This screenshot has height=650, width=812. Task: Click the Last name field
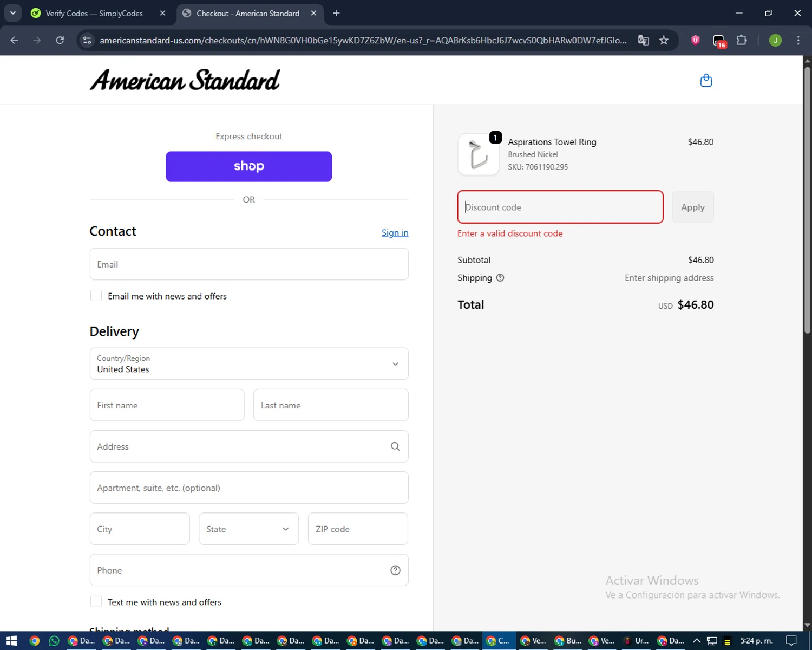tap(331, 405)
